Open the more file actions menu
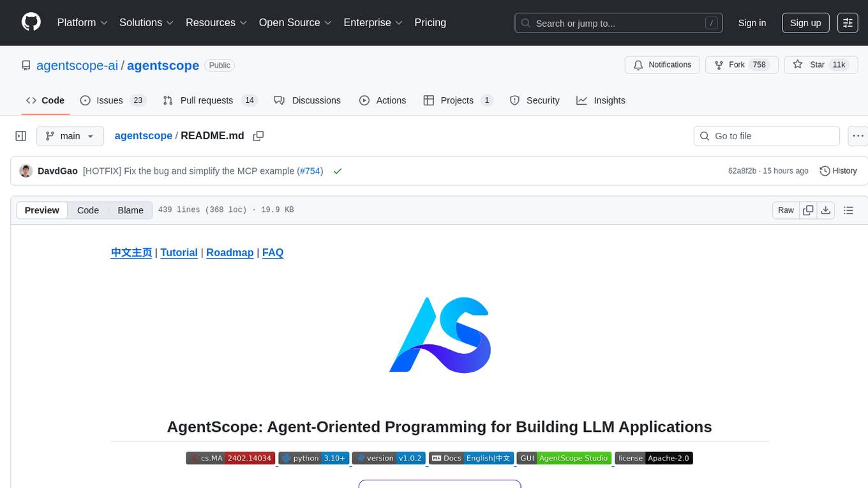 point(858,136)
